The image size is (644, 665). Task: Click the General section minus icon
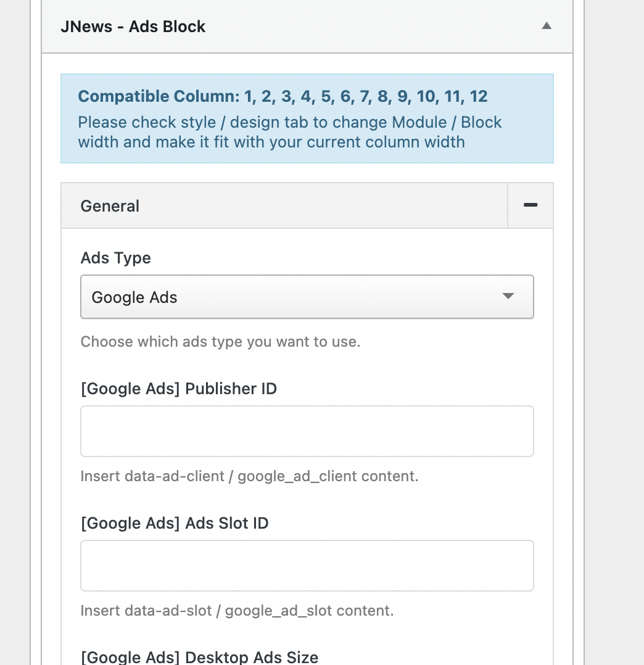point(530,205)
